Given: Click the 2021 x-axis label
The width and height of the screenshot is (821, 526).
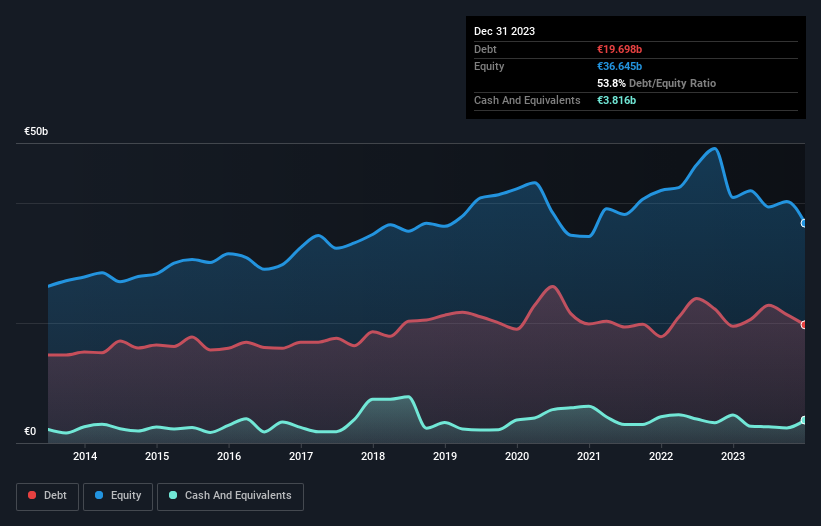Looking at the screenshot, I should click(x=589, y=456).
